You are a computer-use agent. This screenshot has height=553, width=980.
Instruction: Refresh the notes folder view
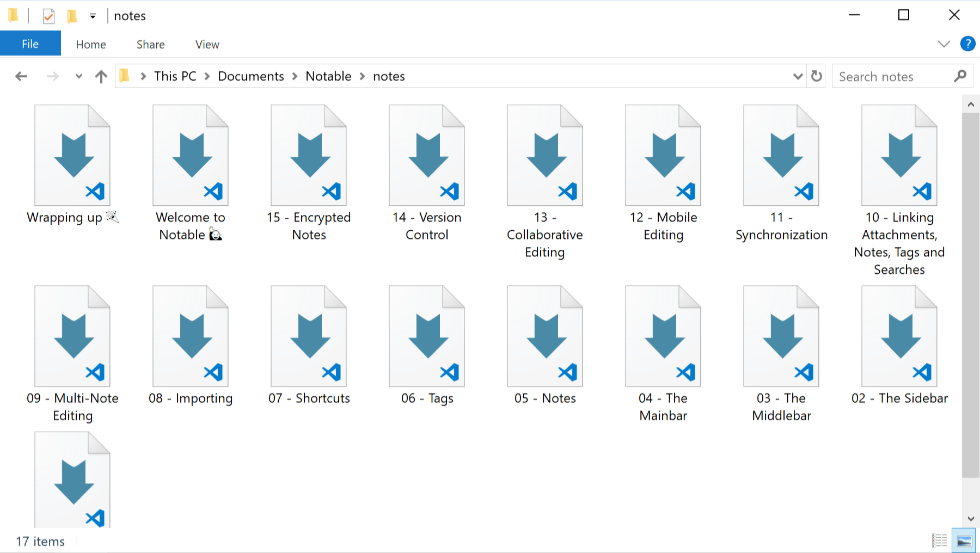tap(817, 76)
